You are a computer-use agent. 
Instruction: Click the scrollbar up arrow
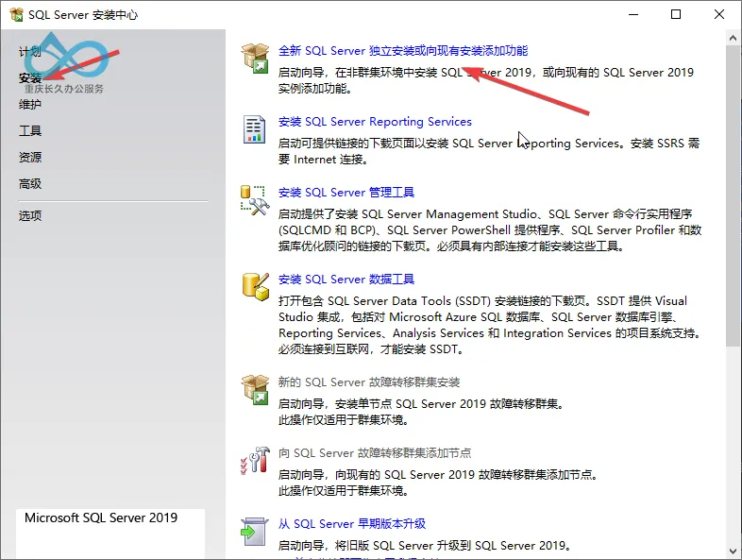pyautogui.click(x=733, y=38)
